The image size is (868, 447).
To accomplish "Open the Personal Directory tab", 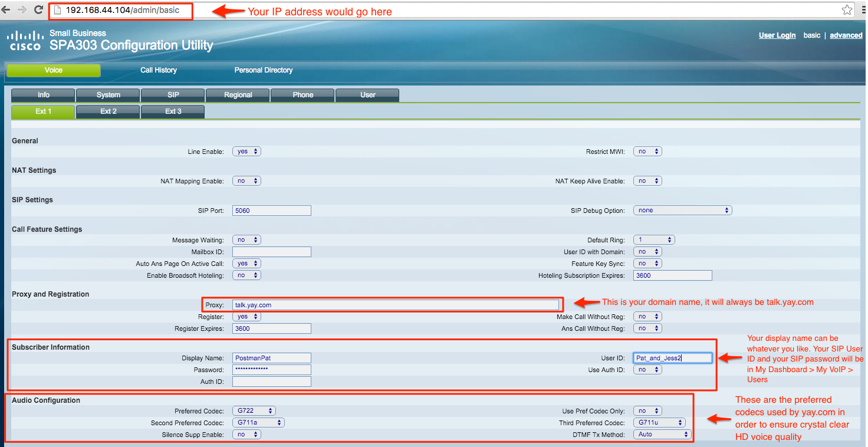I will (264, 70).
